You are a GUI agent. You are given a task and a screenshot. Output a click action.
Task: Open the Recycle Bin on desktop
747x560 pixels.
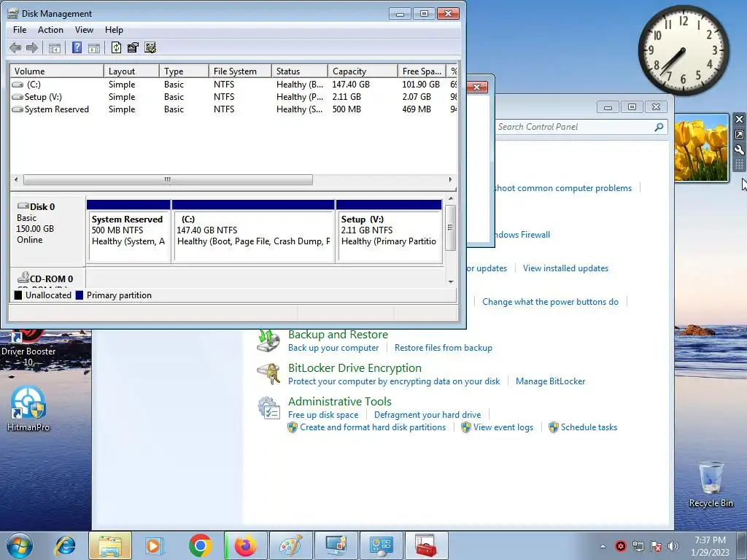(711, 485)
